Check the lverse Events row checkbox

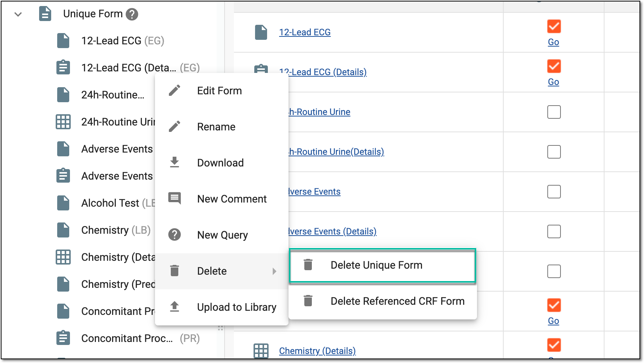point(554,192)
